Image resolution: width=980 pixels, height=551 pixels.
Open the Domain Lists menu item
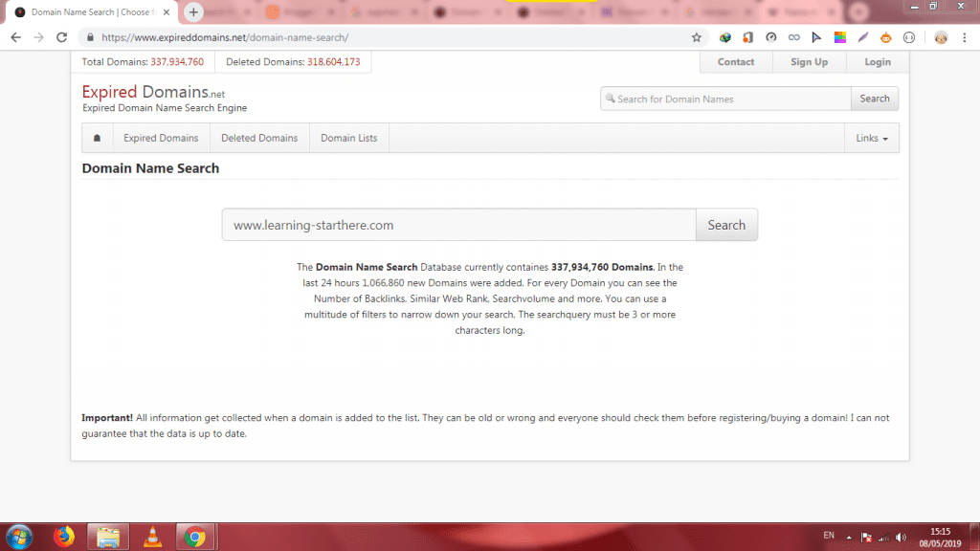click(x=348, y=138)
